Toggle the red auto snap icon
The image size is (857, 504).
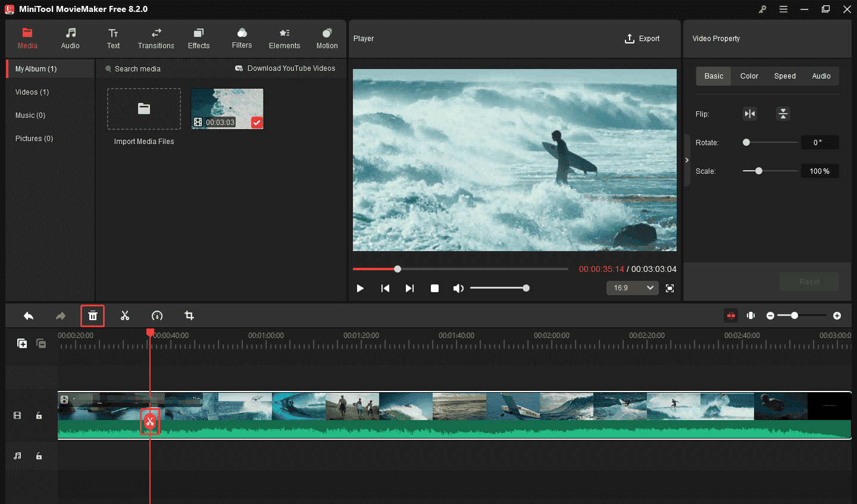[x=731, y=315]
